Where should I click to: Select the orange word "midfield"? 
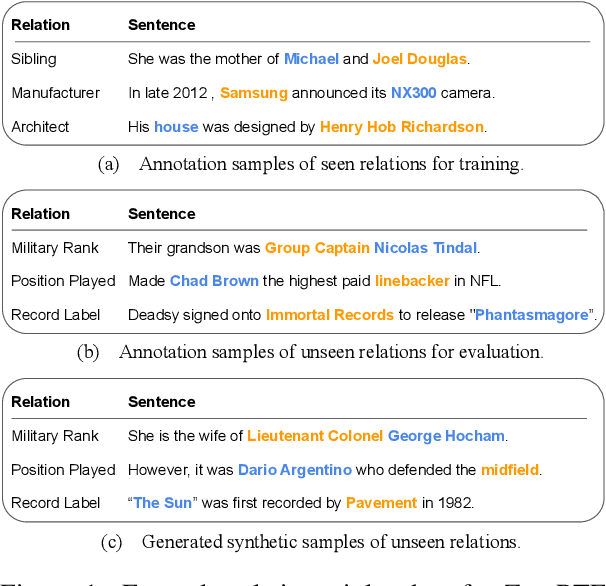pos(510,469)
